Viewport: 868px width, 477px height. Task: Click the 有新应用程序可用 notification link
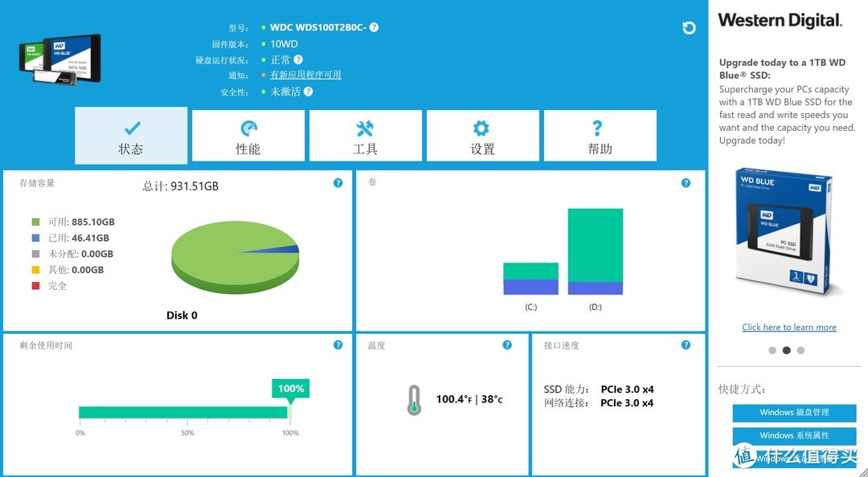(305, 74)
